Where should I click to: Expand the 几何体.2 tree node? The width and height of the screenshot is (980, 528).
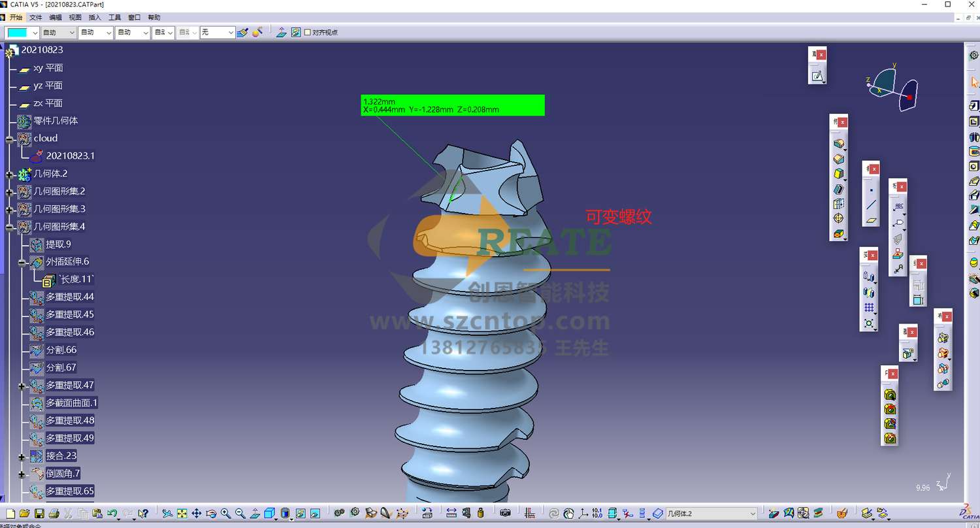point(10,174)
